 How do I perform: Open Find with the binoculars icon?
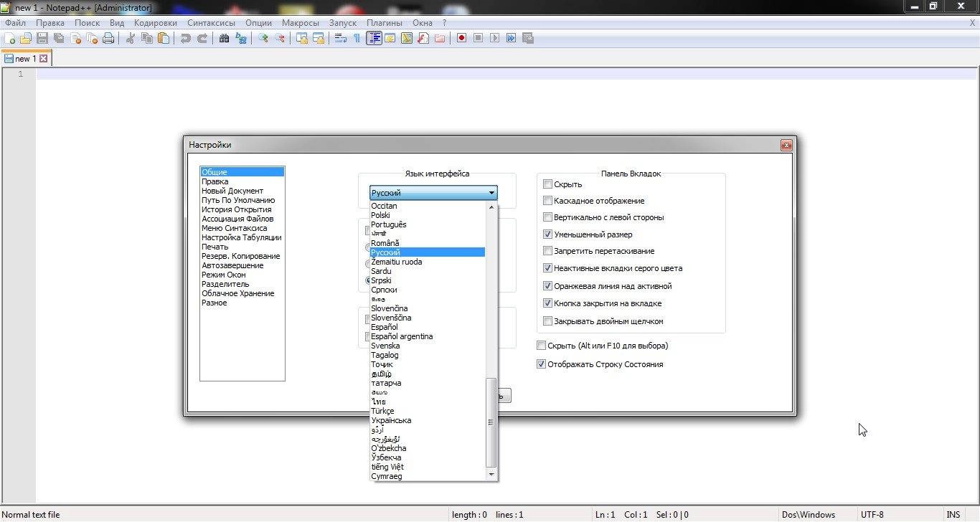tap(225, 38)
